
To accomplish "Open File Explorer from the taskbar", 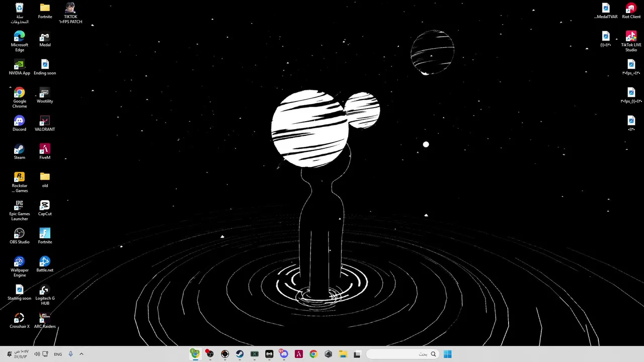I will pos(343,354).
